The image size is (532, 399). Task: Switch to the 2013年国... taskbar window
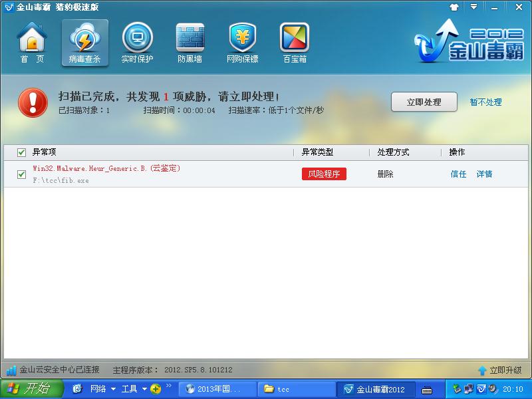coord(217,389)
